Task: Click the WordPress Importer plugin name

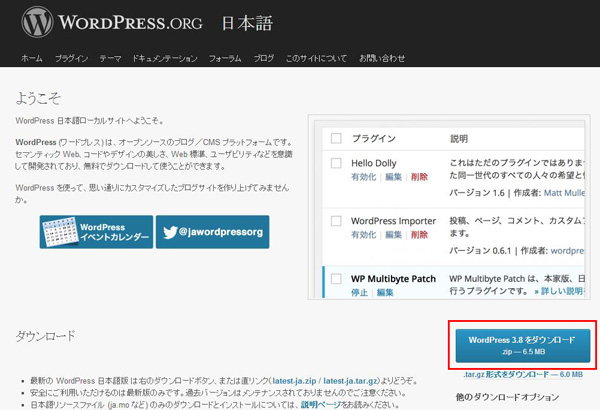Action: click(393, 221)
